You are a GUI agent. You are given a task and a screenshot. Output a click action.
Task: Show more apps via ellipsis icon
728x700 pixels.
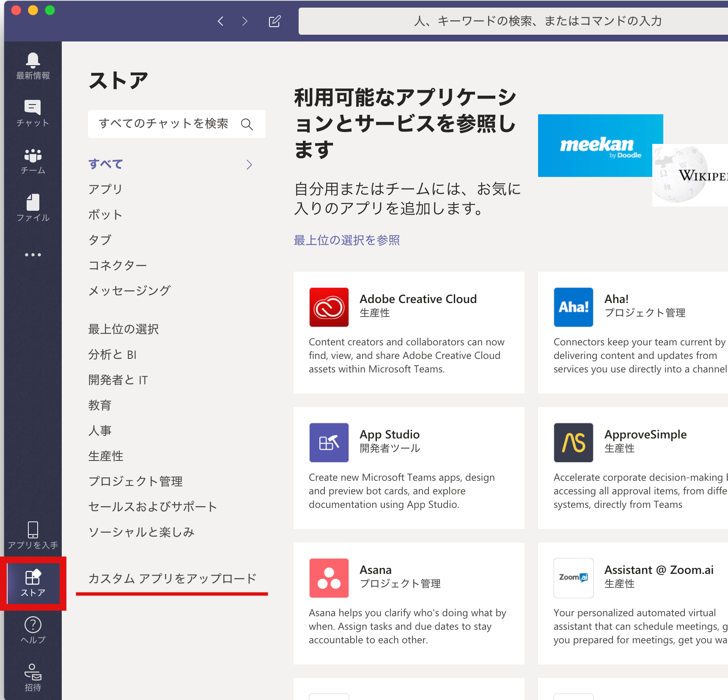point(33,255)
